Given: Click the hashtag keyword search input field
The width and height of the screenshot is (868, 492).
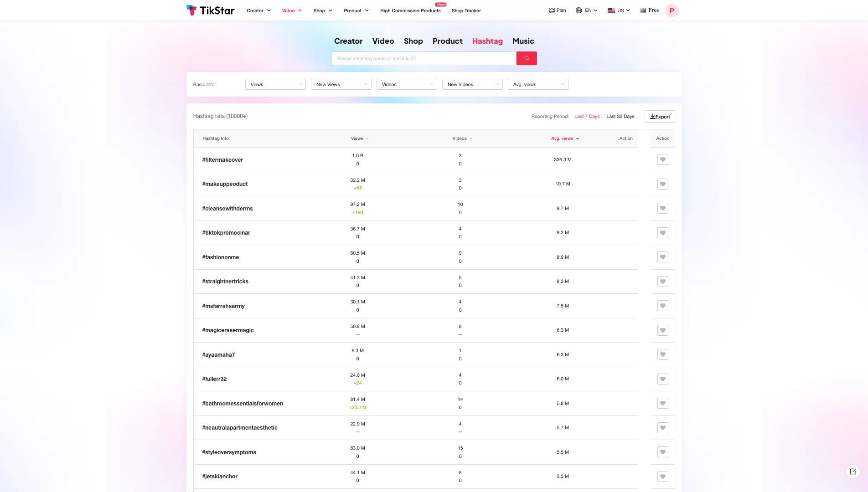Looking at the screenshot, I should (424, 58).
